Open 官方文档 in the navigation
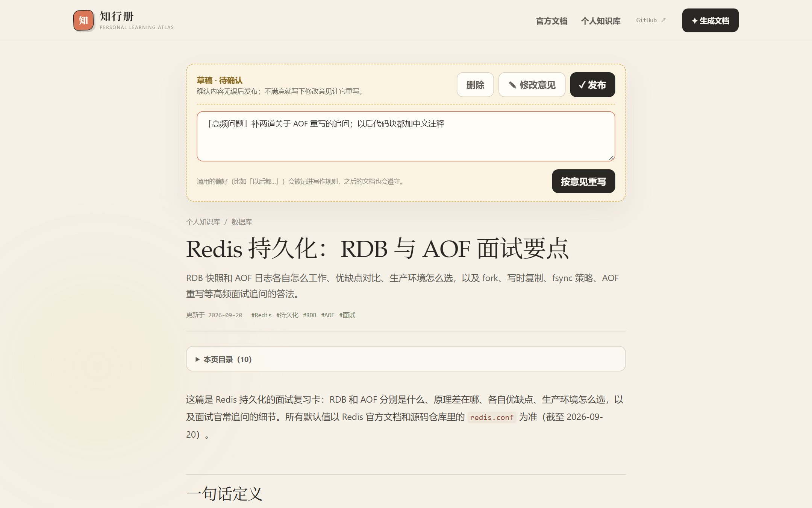 point(551,21)
